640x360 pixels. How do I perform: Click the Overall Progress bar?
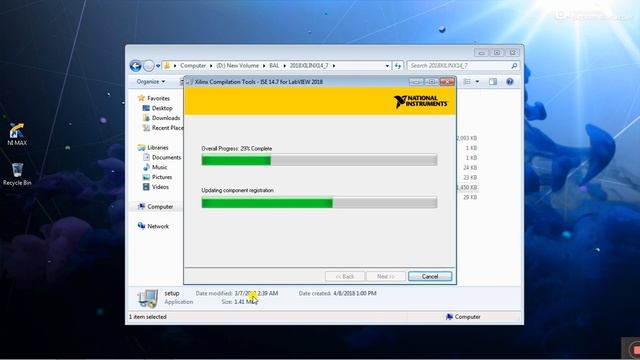click(319, 160)
